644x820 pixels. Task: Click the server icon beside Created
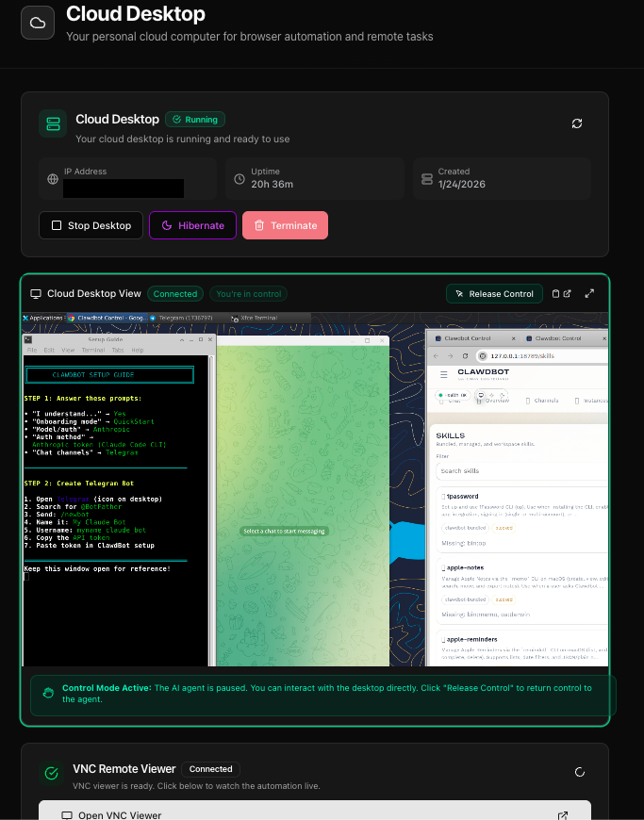pyautogui.click(x=427, y=179)
